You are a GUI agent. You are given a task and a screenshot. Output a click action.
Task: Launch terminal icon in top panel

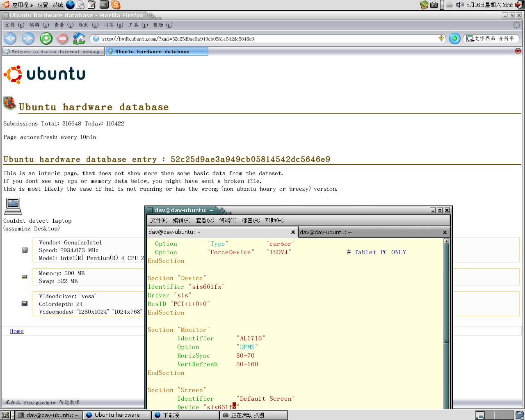104,5
